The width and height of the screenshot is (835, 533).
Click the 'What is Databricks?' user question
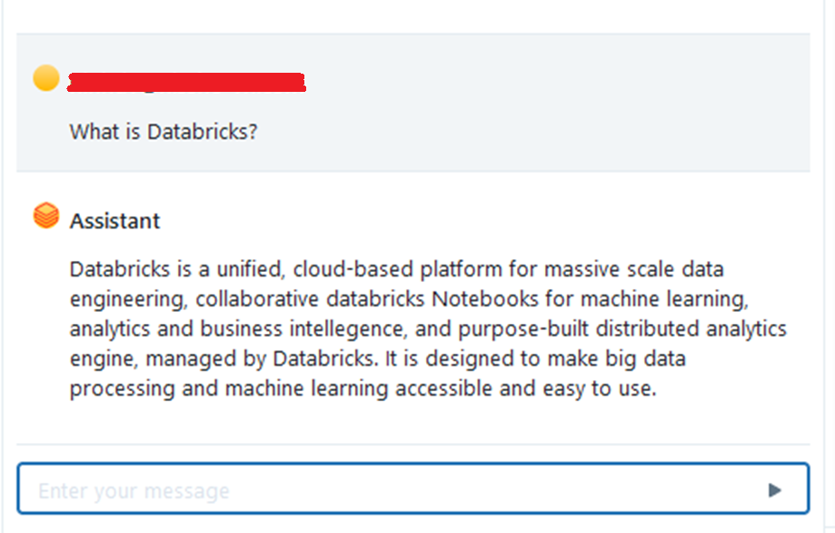[x=163, y=131]
